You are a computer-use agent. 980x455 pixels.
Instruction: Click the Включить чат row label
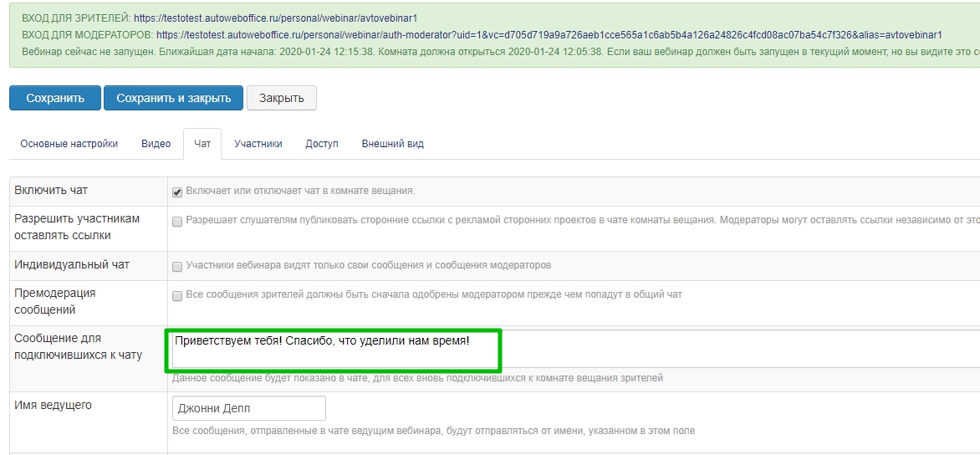(x=51, y=191)
